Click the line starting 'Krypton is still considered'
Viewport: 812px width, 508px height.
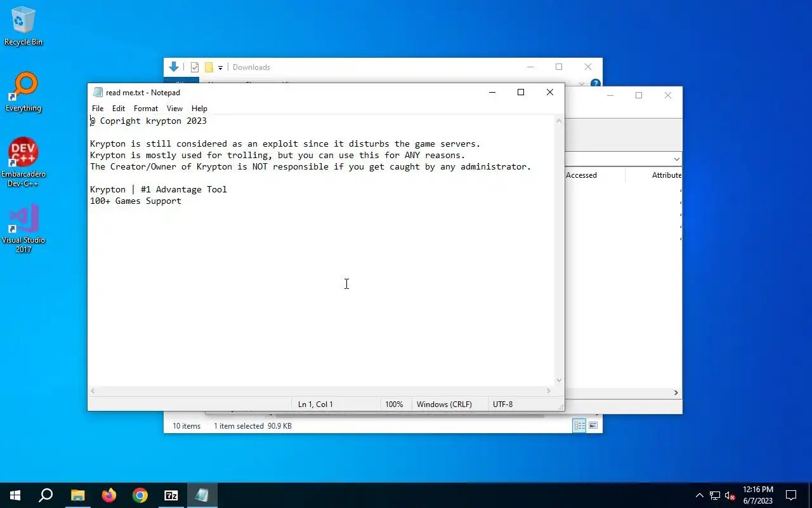285,144
